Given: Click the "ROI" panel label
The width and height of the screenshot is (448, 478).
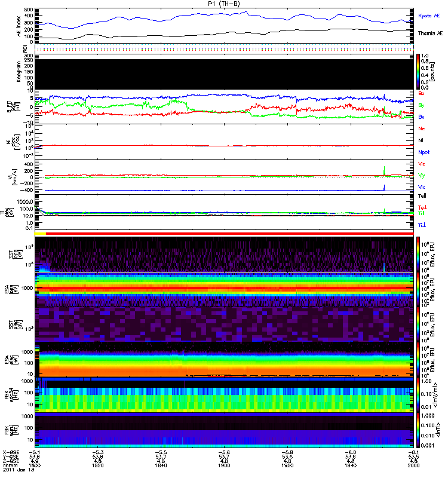Looking at the screenshot, I should [25, 48].
